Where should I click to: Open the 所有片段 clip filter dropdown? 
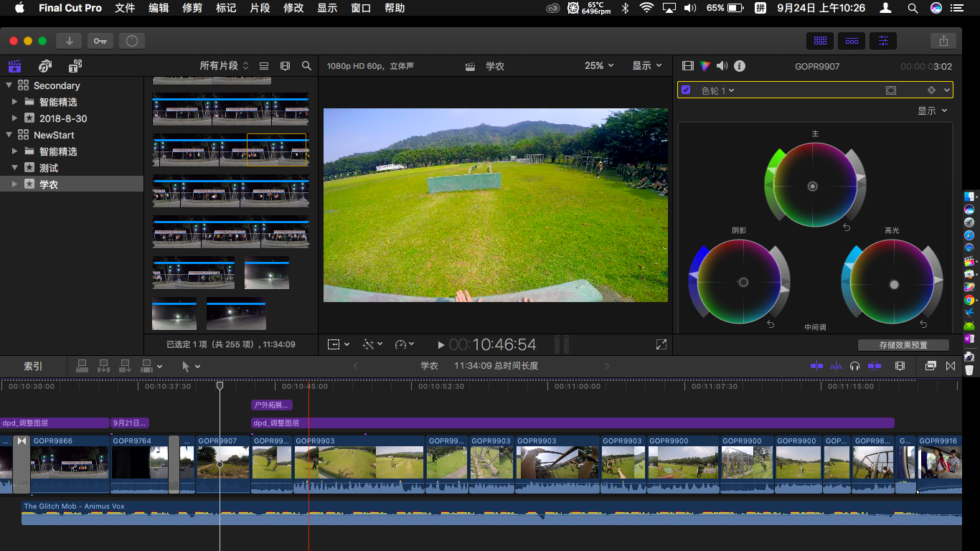pyautogui.click(x=224, y=66)
